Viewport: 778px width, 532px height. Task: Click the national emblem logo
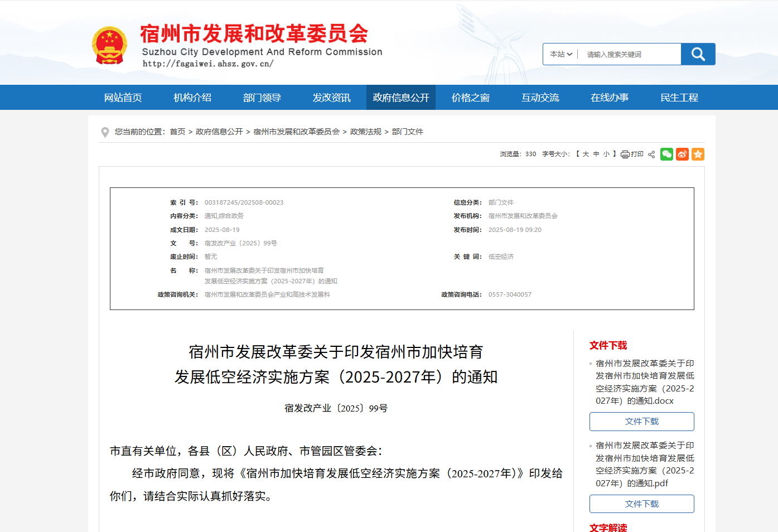coord(110,45)
